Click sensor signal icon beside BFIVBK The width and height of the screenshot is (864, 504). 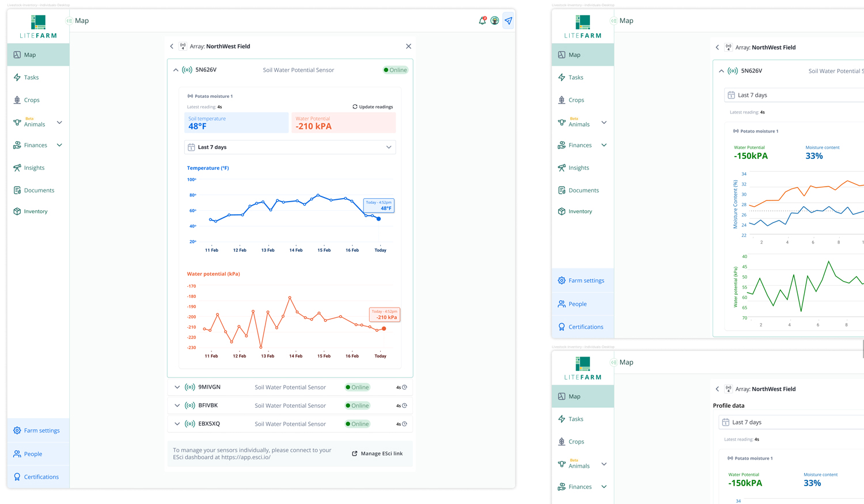[190, 406]
